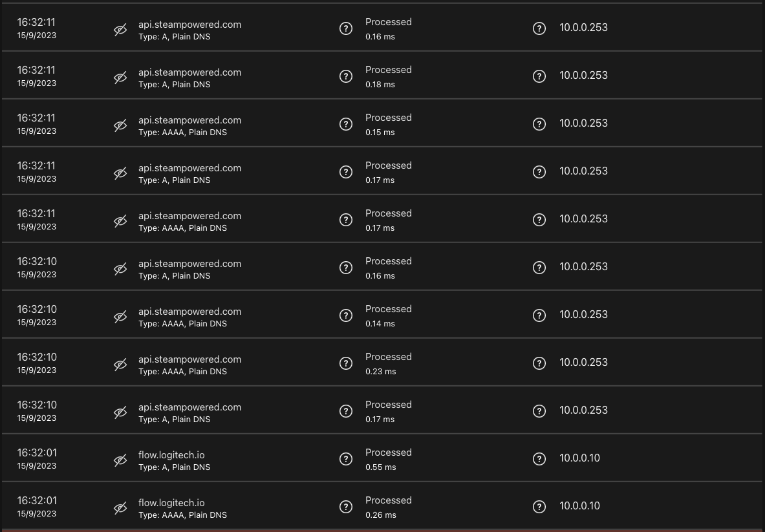The width and height of the screenshot is (765, 532).
Task: Select the domain name api.steampowered.com
Action: tap(189, 24)
